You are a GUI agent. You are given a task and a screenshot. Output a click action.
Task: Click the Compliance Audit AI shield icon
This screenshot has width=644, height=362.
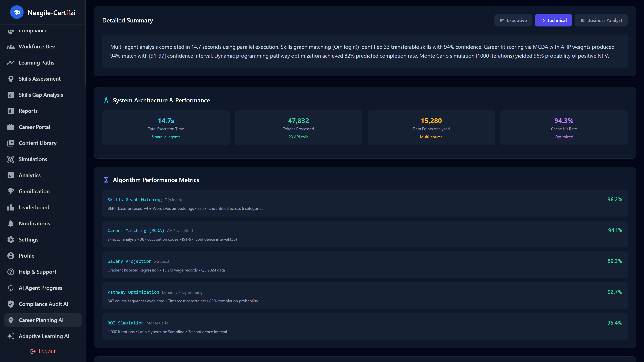11,304
